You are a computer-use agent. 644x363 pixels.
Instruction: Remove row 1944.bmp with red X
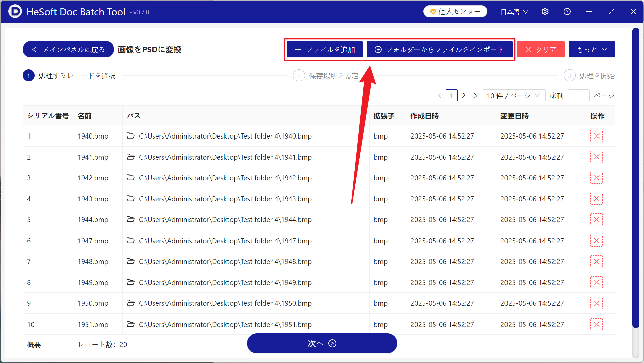[x=596, y=219]
